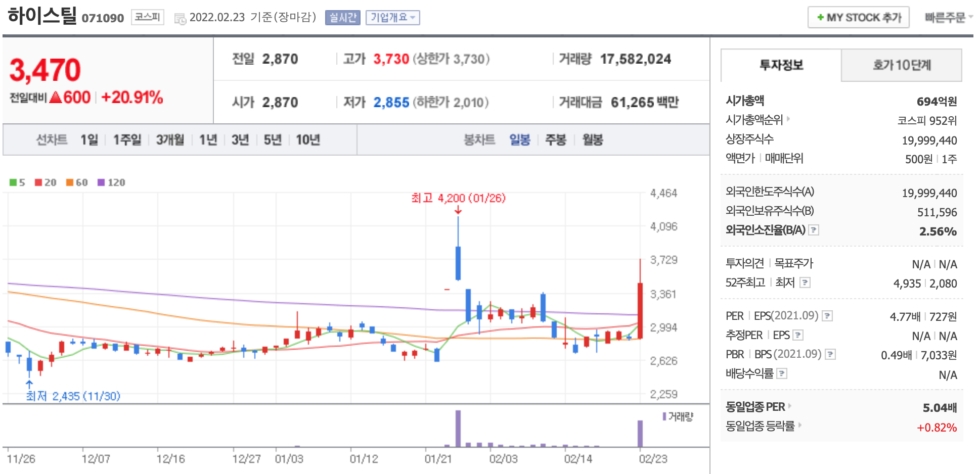Image resolution: width=980 pixels, height=474 pixels.
Task: Click the question mark icon next to 외국인소진율(B/A)
Action: 814,230
